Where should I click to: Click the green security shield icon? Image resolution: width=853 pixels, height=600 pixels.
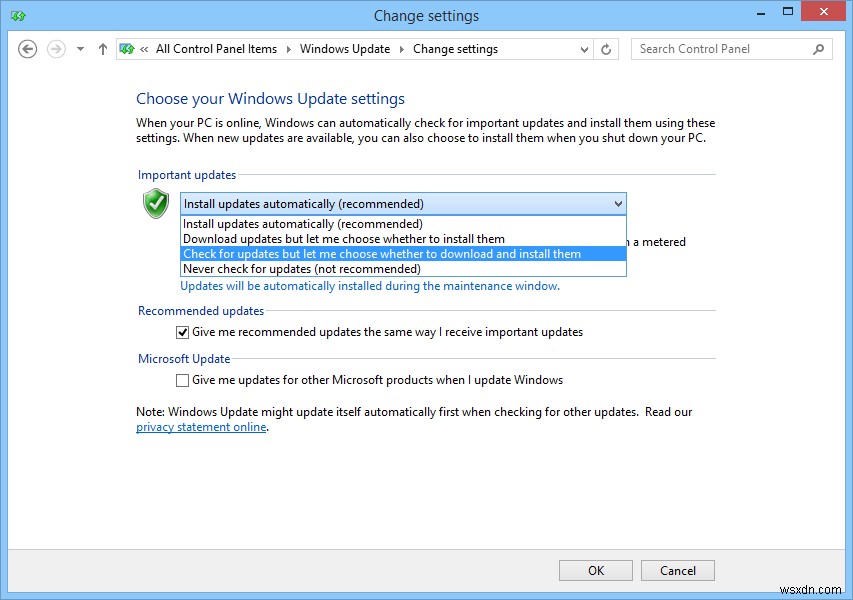pyautogui.click(x=156, y=203)
